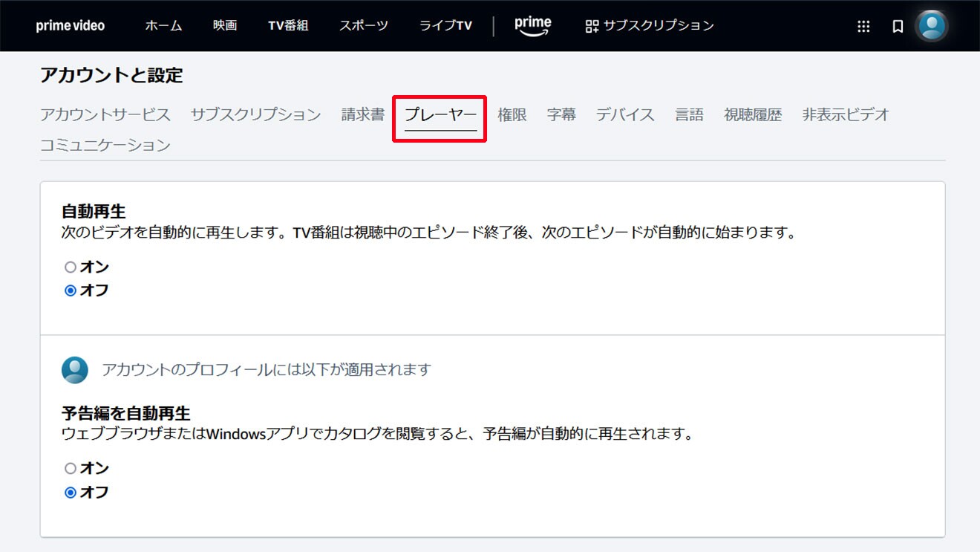This screenshot has width=980, height=552.
Task: Select the プレーヤー tab
Action: click(440, 115)
